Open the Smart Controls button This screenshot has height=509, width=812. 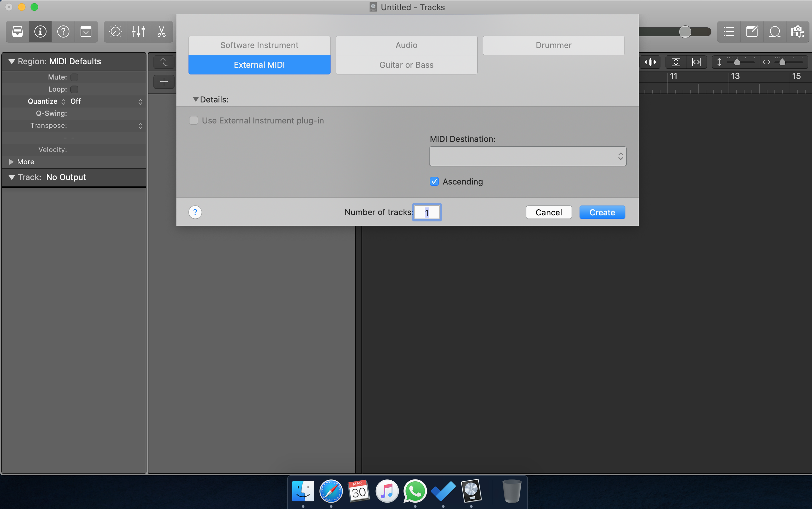[115, 31]
